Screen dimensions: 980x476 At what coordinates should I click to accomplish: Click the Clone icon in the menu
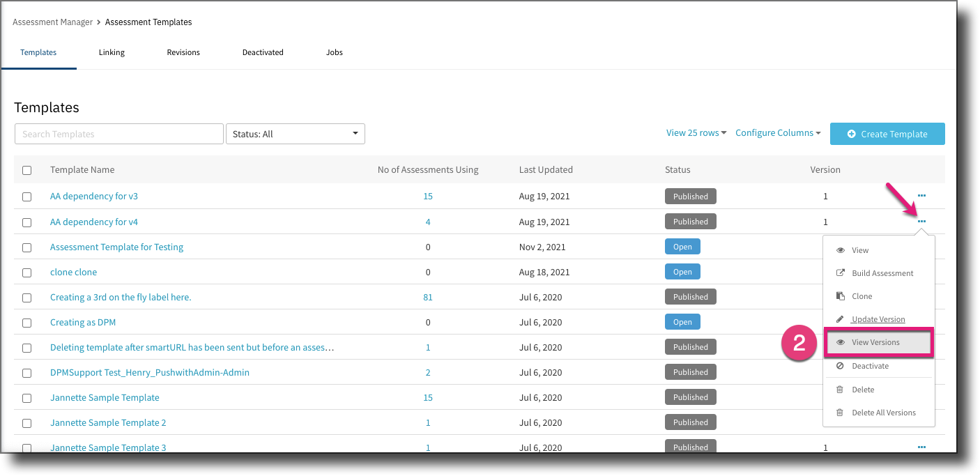pyautogui.click(x=841, y=295)
